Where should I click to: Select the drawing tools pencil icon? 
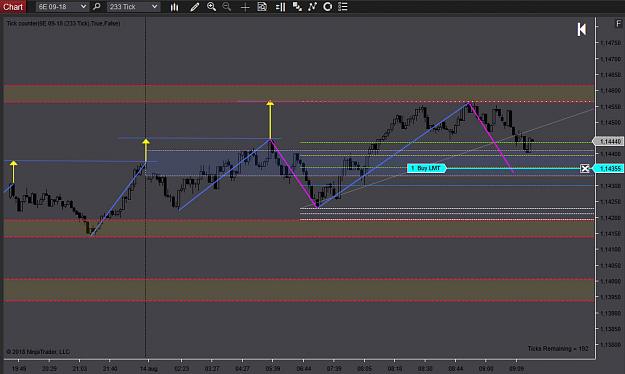point(195,7)
